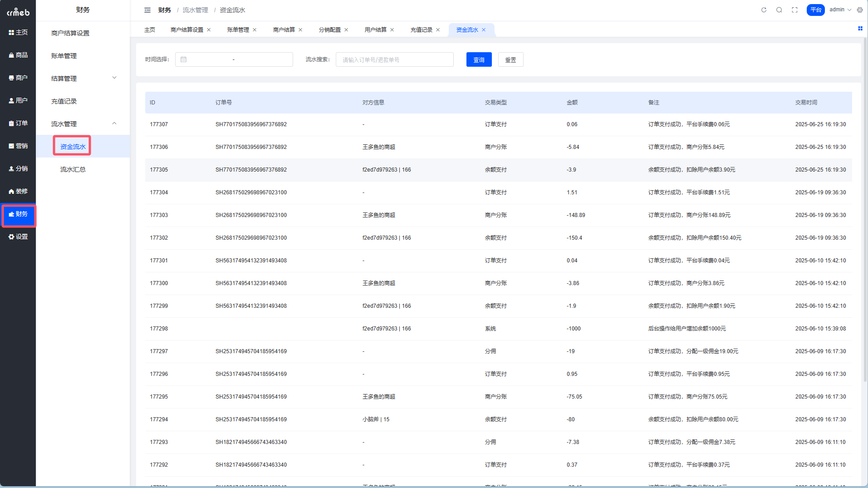This screenshot has height=488, width=868.
Task: Open the admin user dropdown
Action: click(840, 10)
